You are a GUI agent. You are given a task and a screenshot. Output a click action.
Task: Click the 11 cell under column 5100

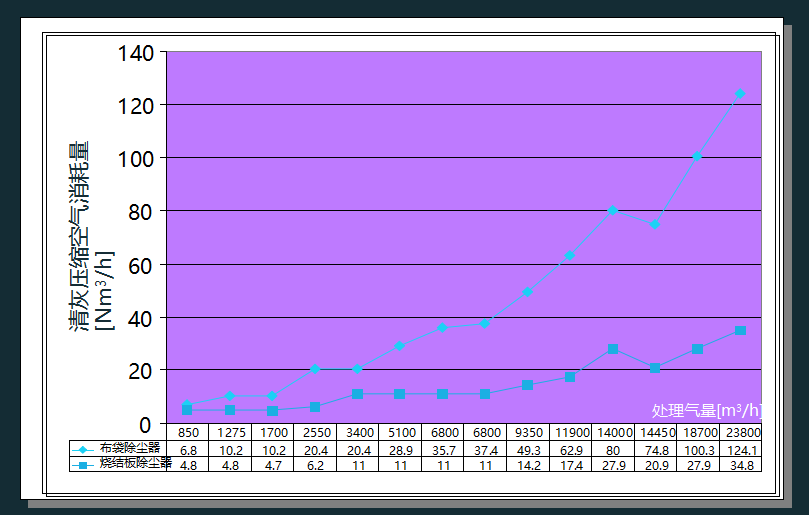401,465
